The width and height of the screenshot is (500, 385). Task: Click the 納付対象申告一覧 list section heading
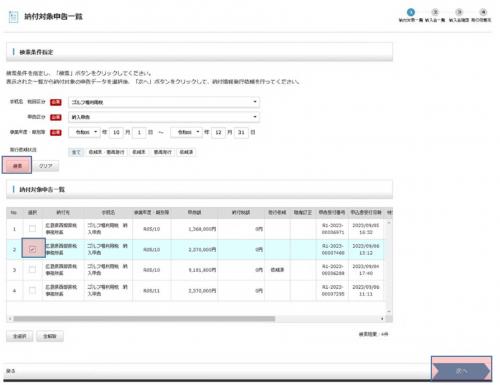click(x=42, y=189)
